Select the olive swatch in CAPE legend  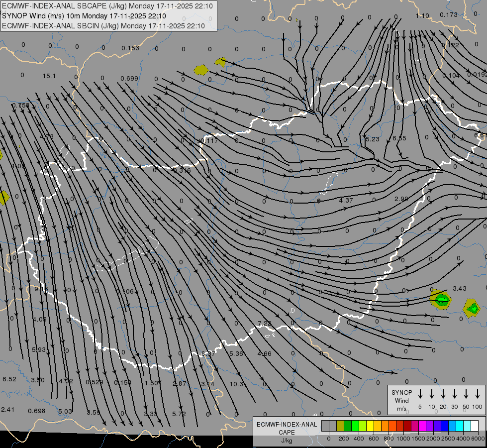point(340,426)
